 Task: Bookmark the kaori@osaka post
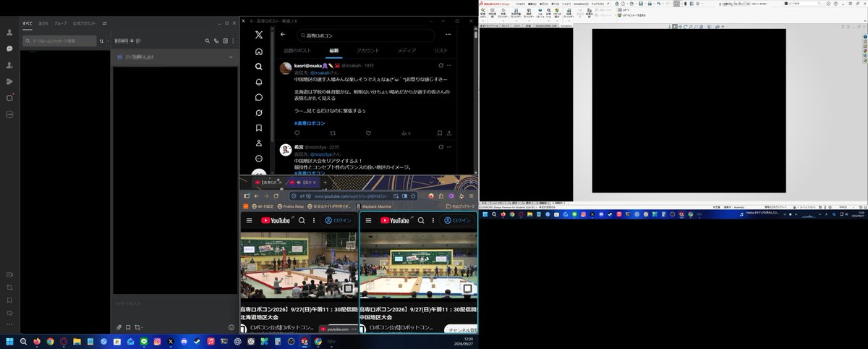click(x=439, y=133)
